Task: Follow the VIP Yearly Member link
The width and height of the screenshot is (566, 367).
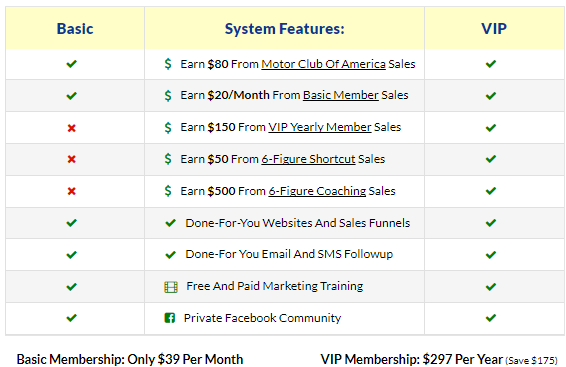Action: click(320, 127)
